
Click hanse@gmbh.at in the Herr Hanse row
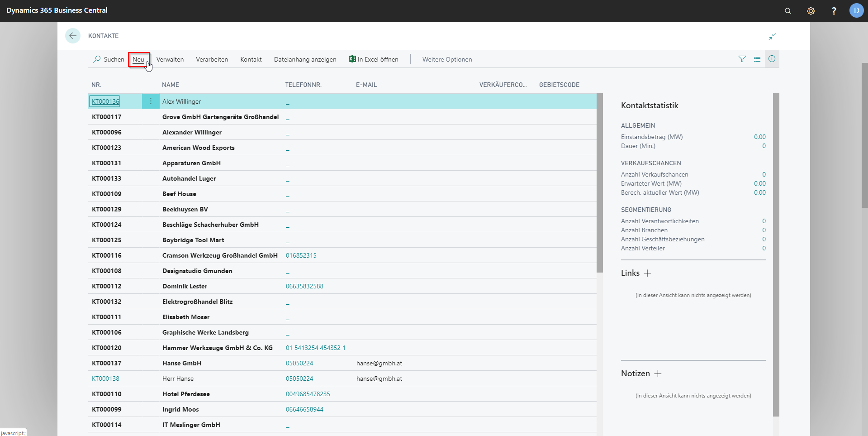(x=379, y=379)
